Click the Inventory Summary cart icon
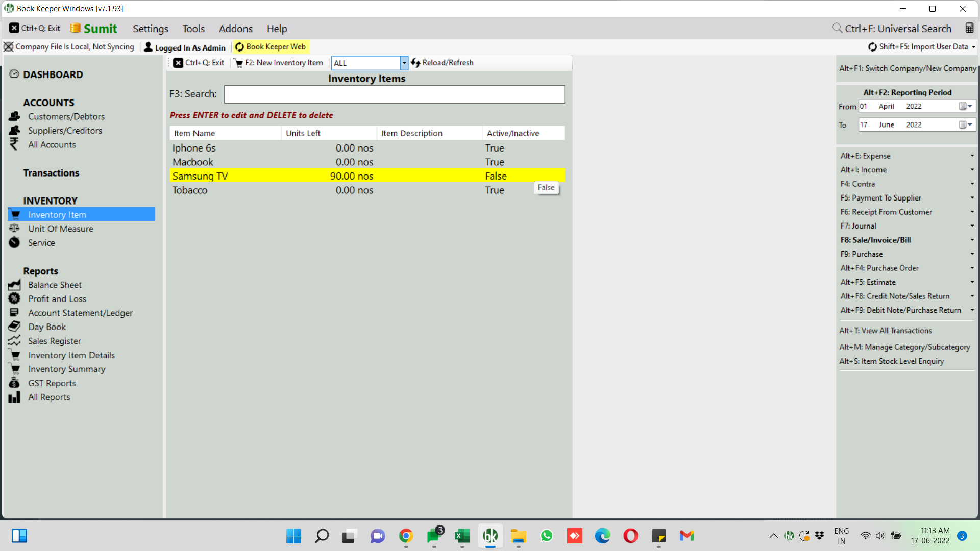Image resolution: width=980 pixels, height=551 pixels. point(15,369)
